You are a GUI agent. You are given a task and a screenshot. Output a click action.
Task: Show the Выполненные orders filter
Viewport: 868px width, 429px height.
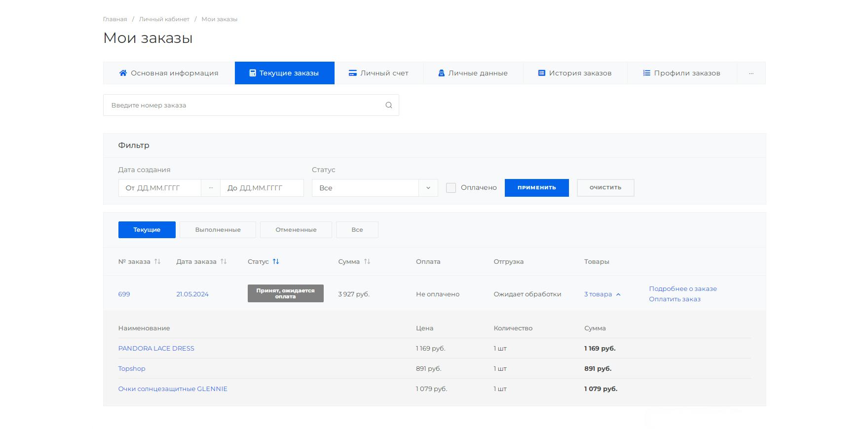[x=218, y=230]
